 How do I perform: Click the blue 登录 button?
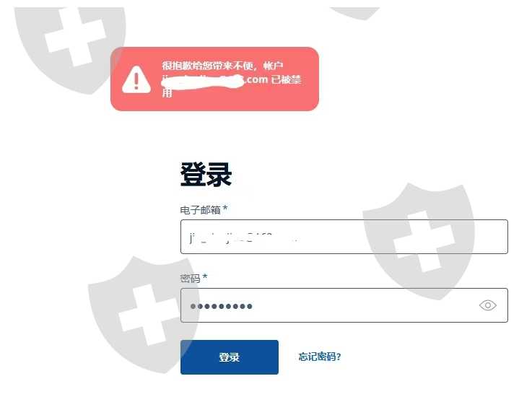click(x=230, y=357)
